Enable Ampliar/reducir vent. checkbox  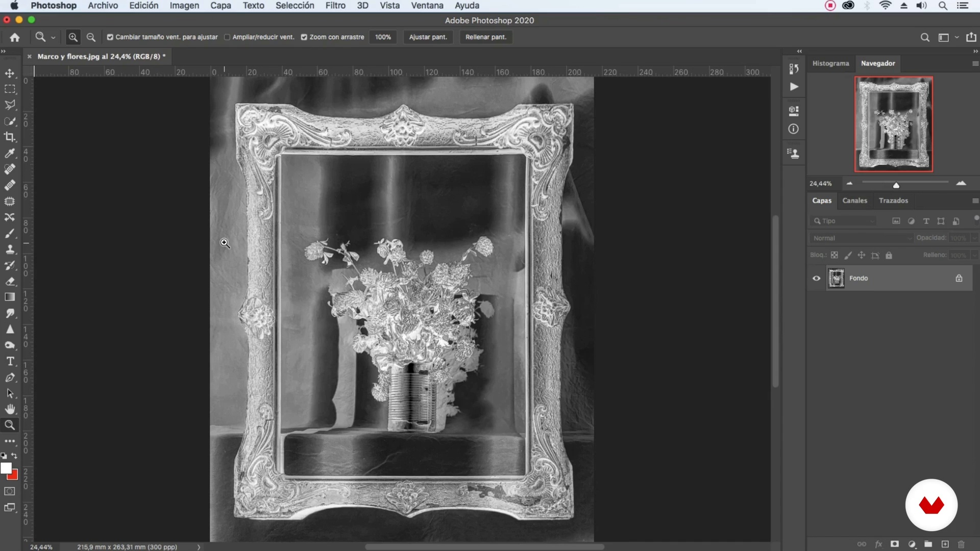(x=227, y=37)
